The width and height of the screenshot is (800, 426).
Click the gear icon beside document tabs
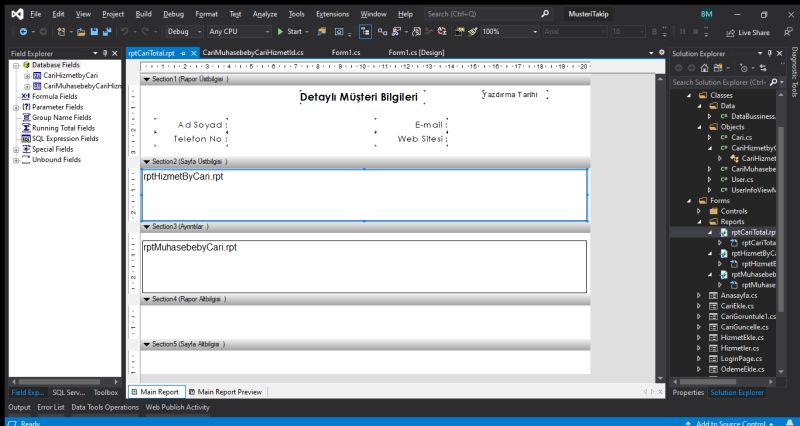[662, 52]
